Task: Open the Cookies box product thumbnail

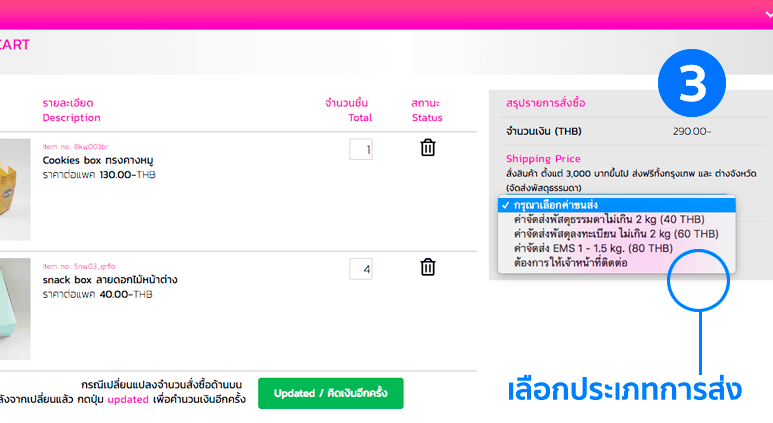Action: click(15, 190)
